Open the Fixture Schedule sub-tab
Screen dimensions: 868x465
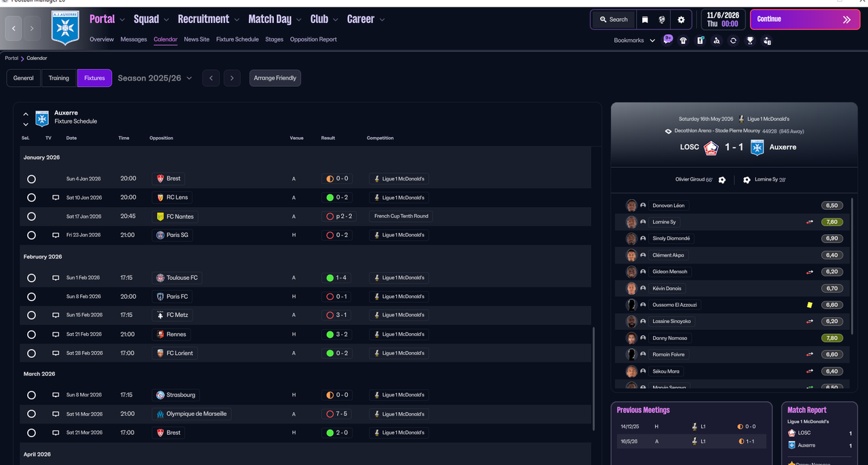(237, 39)
